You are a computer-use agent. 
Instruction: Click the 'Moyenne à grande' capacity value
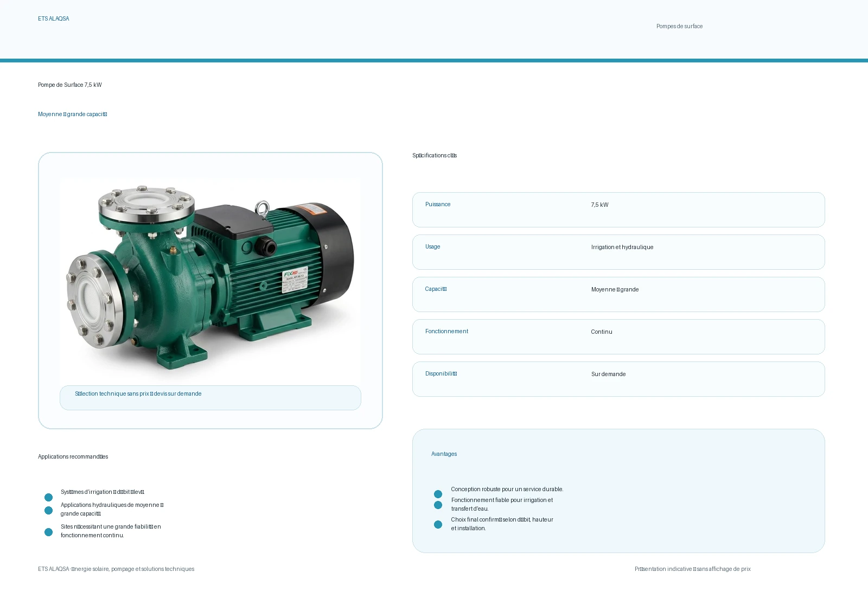615,289
